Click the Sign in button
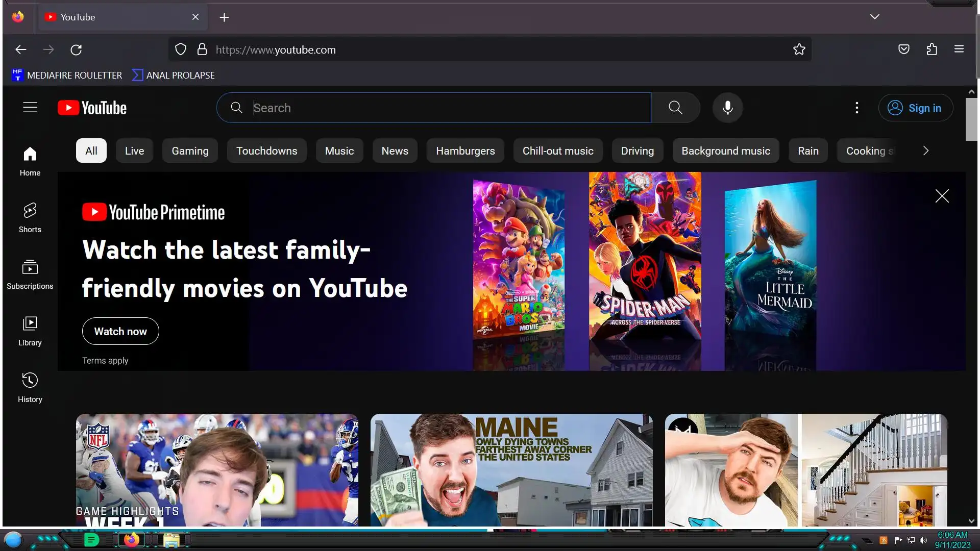Screen dimensions: 980x551 click(915, 108)
